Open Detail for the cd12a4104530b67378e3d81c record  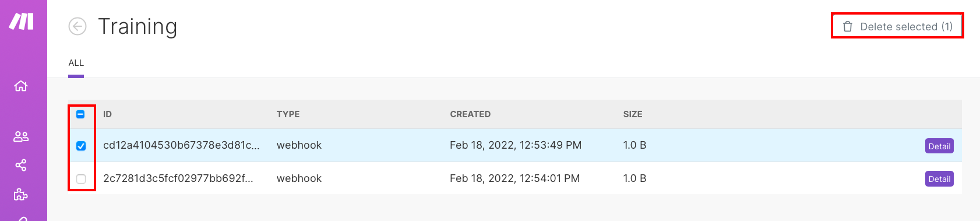click(x=939, y=146)
